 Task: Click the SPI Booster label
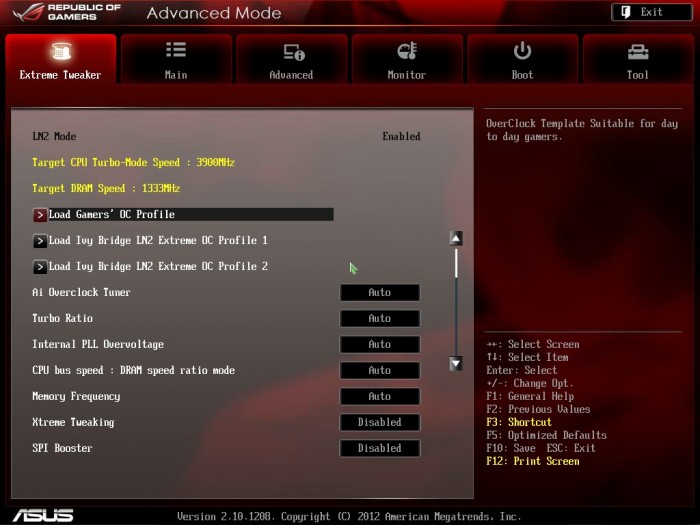(62, 448)
